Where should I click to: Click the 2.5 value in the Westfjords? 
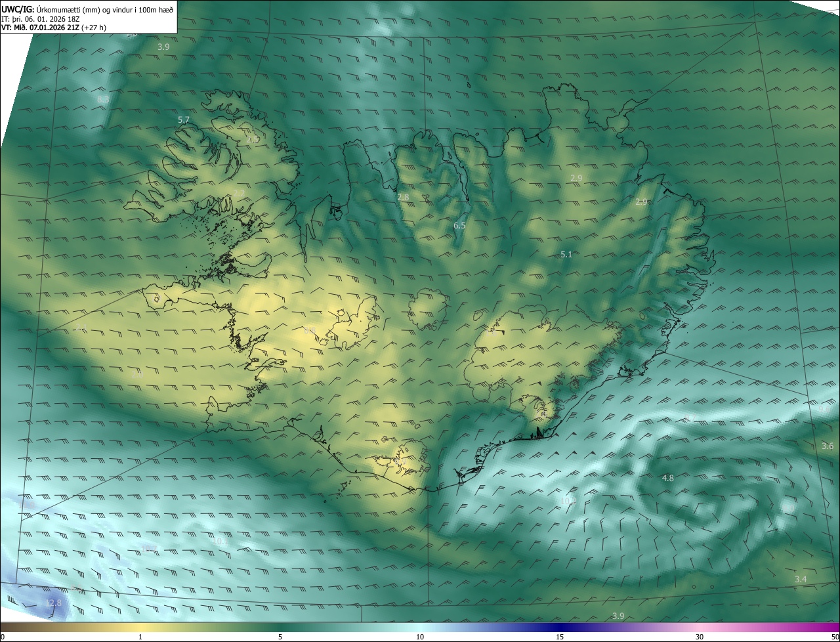(252, 140)
